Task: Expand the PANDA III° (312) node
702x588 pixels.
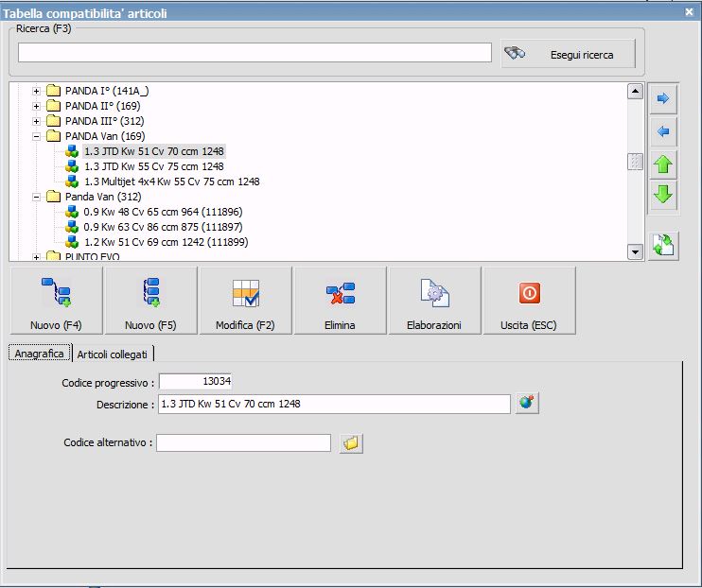Action: (36, 121)
